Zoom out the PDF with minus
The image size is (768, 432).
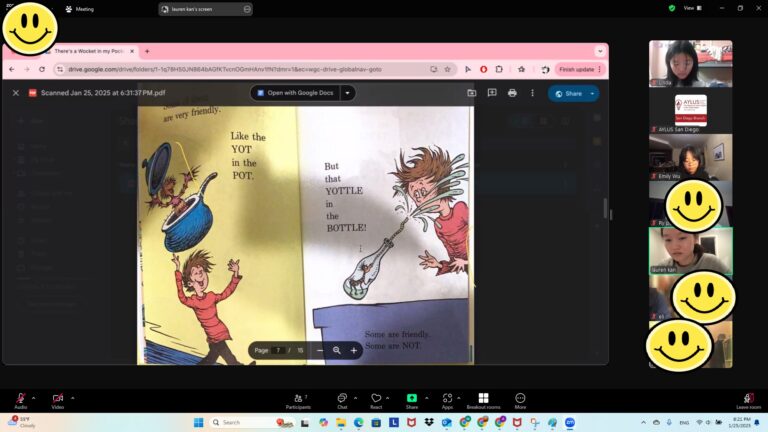pyautogui.click(x=320, y=350)
